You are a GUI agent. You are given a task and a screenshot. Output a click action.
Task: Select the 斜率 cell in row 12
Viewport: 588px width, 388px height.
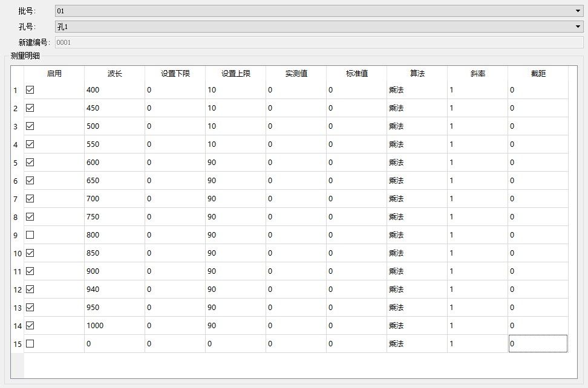pyautogui.click(x=477, y=289)
